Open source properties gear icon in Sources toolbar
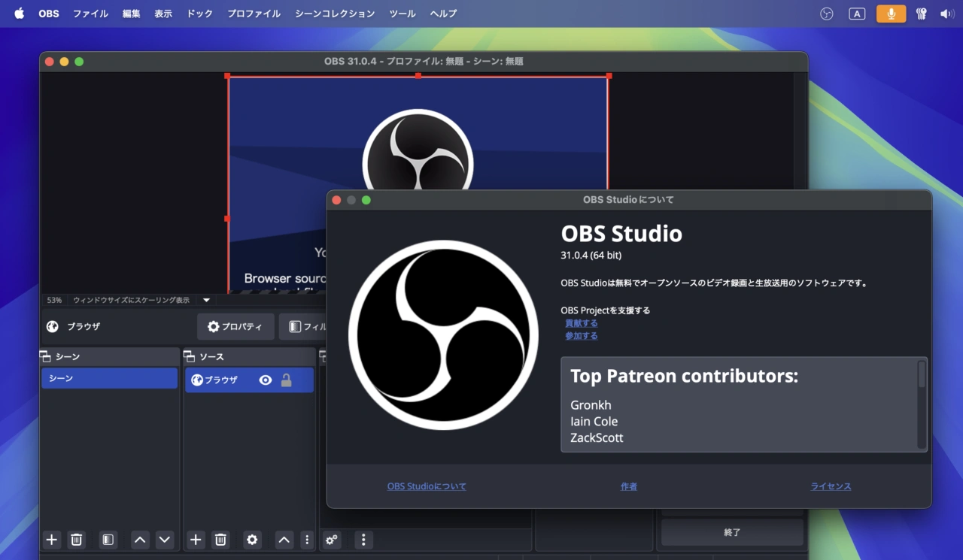The width and height of the screenshot is (963, 560). [x=253, y=540]
